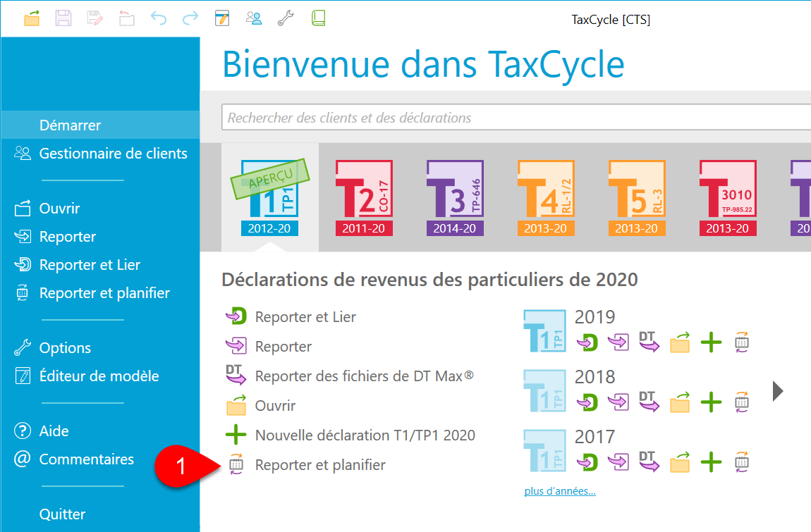Screen dimensions: 811x532
Task: Click 2018 green carry forward and link icon
Action: 587,402
